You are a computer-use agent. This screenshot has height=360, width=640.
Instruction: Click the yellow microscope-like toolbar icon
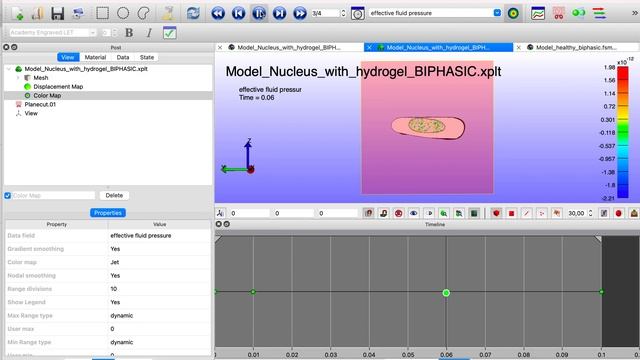click(x=168, y=13)
